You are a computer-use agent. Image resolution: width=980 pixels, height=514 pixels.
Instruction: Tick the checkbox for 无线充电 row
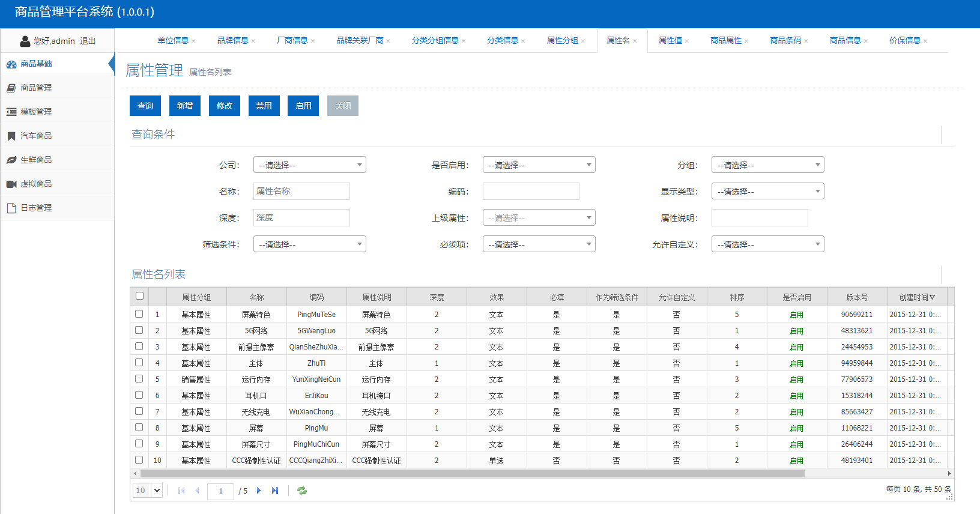click(139, 411)
